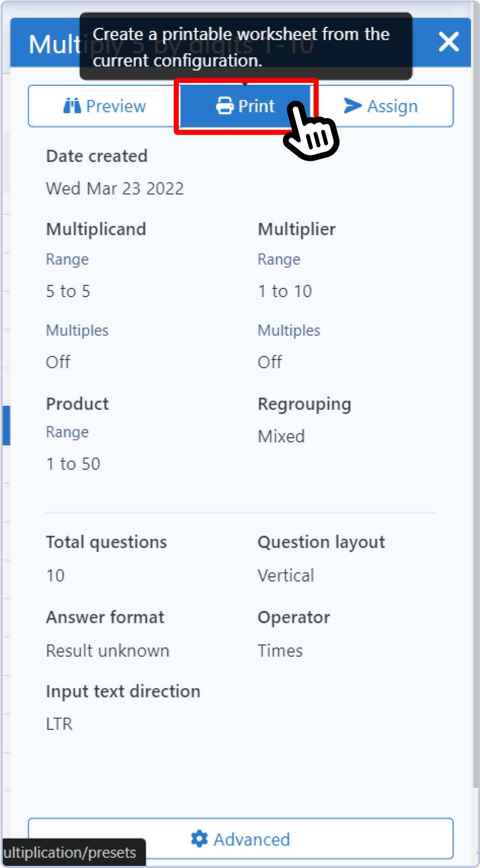
Task: Click the date Wed Mar 23 2022
Action: click(x=115, y=189)
